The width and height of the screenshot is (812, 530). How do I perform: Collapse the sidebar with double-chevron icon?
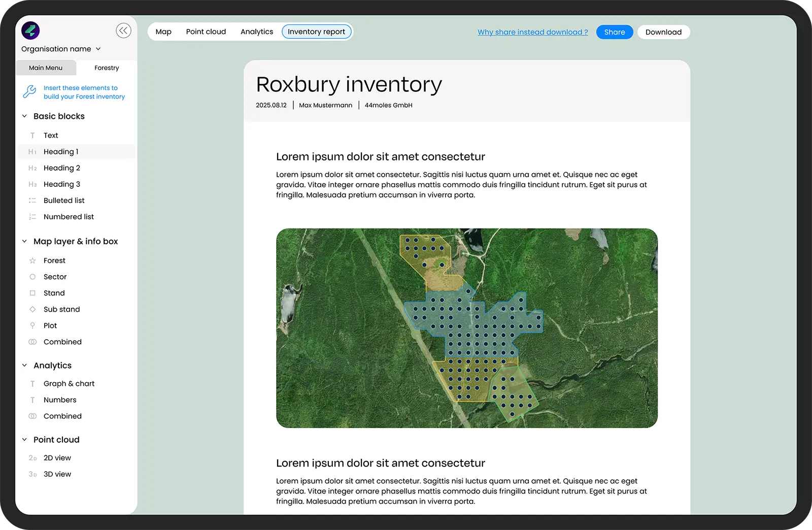(x=123, y=31)
